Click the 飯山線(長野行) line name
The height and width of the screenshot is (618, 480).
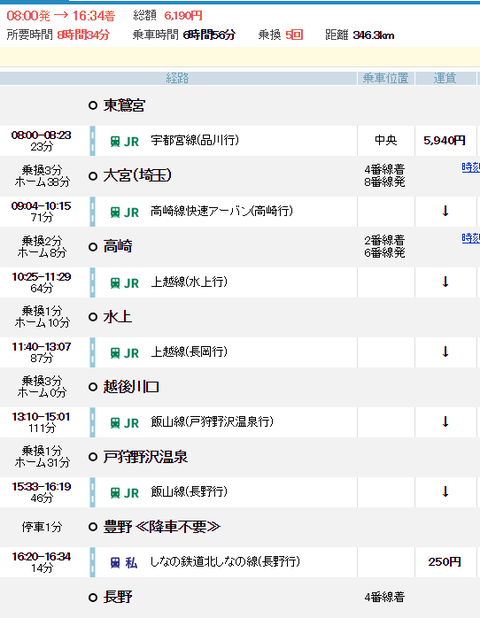pyautogui.click(x=189, y=492)
